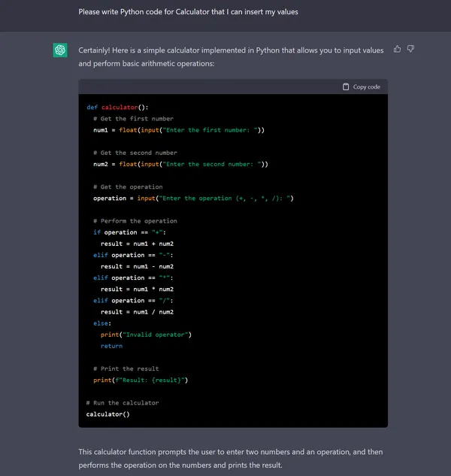Click the num1 float input code line
This screenshot has width=451, height=476.
click(x=179, y=130)
